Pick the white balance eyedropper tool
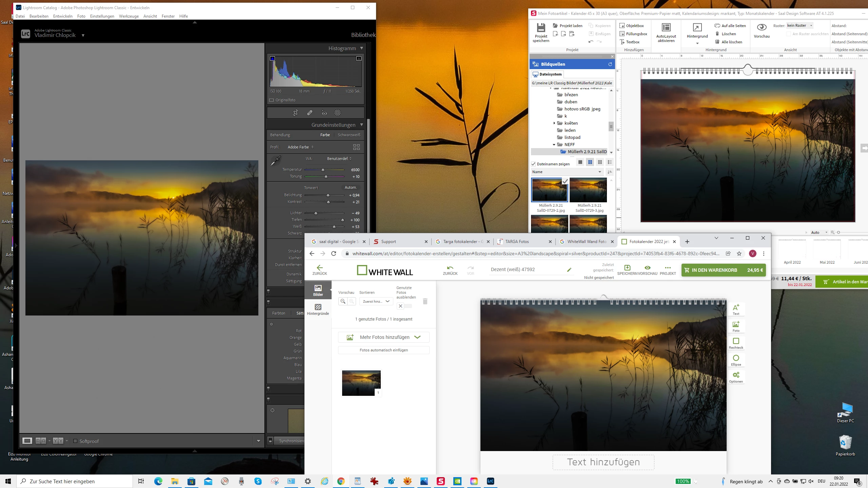Image resolution: width=868 pixels, height=488 pixels. point(275,161)
